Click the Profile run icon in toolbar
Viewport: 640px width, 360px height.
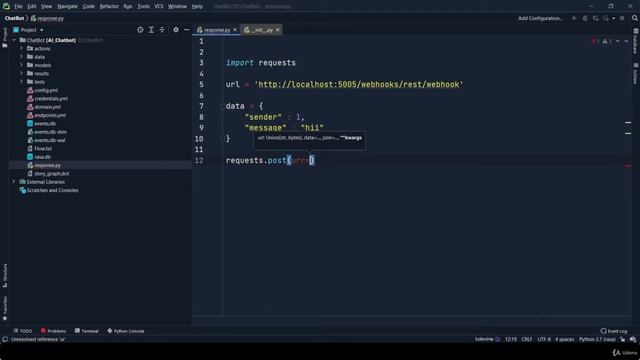click(x=606, y=18)
